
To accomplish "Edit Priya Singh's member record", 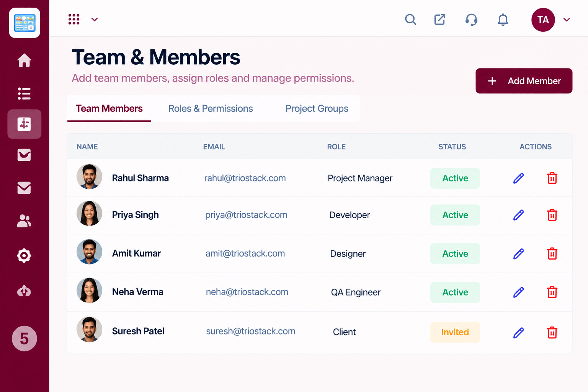I will (518, 215).
